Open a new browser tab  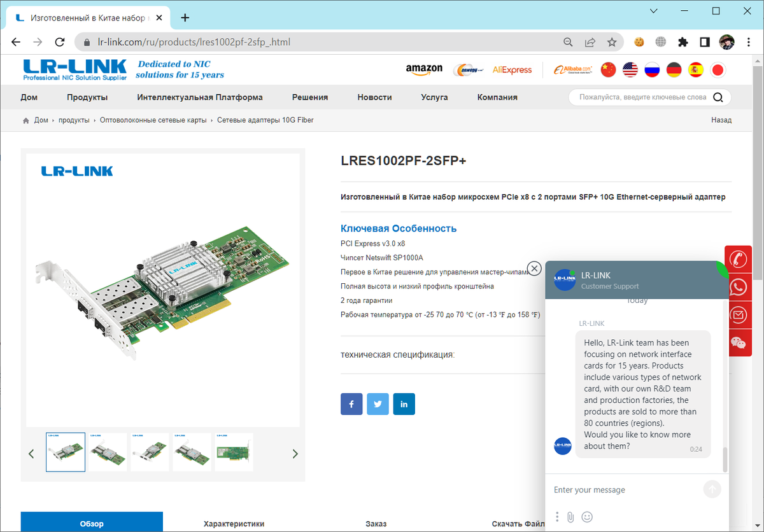coord(185,17)
